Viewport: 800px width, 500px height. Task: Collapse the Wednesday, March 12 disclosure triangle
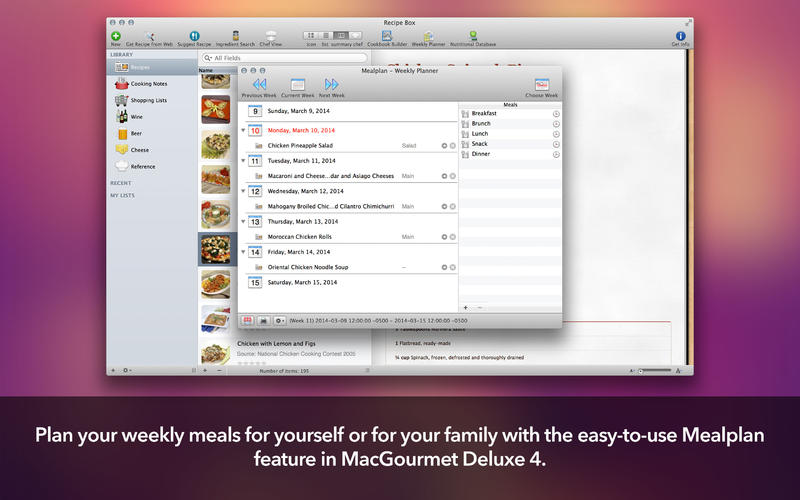(x=243, y=191)
